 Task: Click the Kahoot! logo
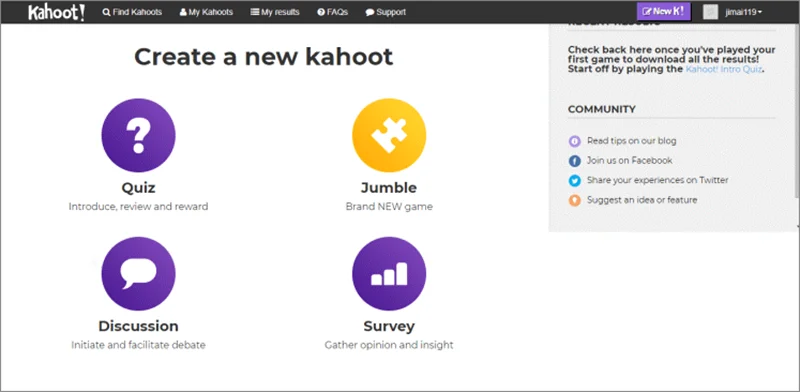(x=57, y=12)
